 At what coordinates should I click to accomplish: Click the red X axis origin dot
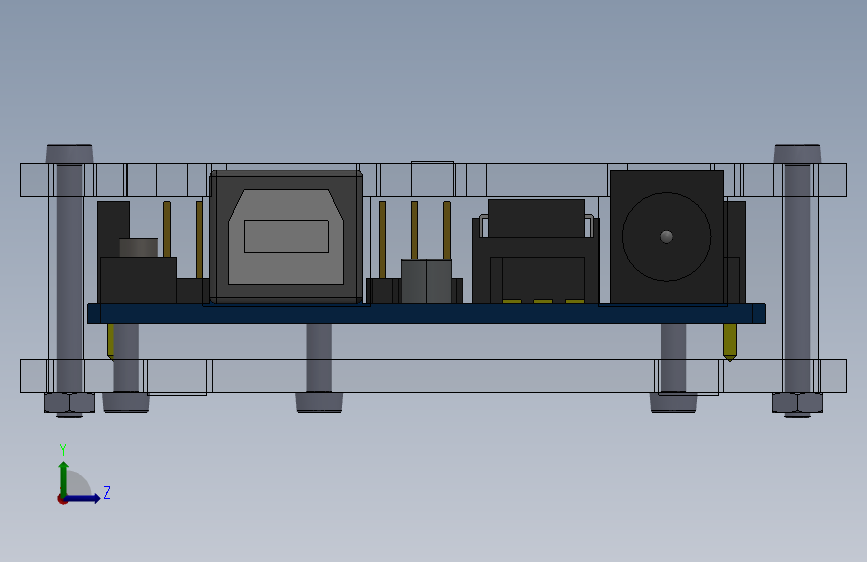tap(62, 499)
